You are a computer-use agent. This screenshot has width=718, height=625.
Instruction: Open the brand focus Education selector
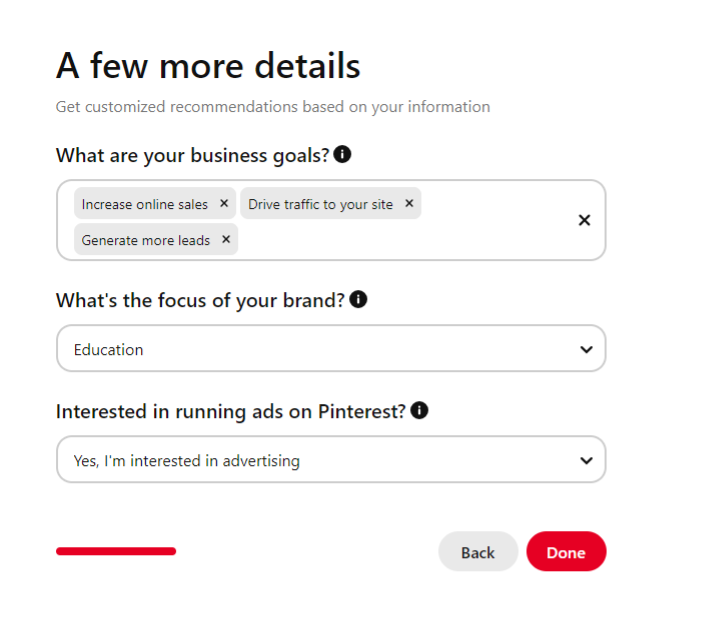pyautogui.click(x=331, y=348)
